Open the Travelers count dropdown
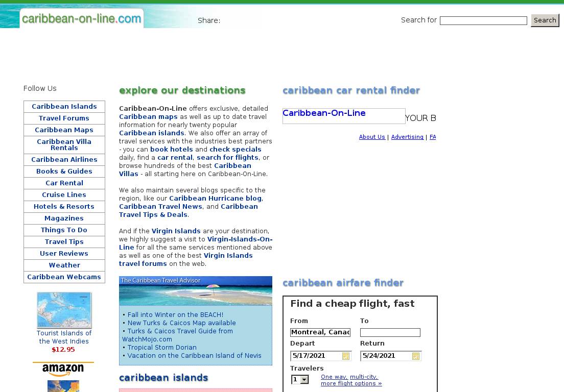Viewport: 564px width, 392px height. (300, 379)
